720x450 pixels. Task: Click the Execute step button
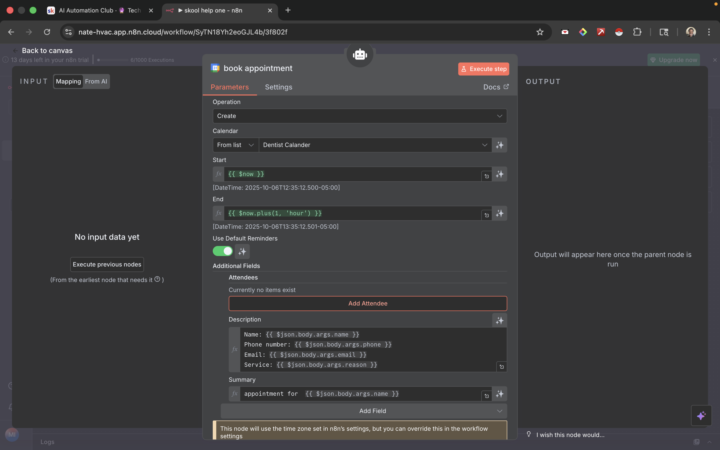[484, 69]
